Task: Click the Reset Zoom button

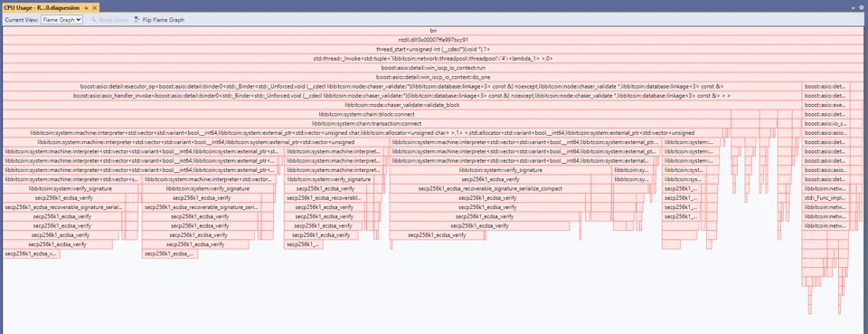Action: (109, 19)
